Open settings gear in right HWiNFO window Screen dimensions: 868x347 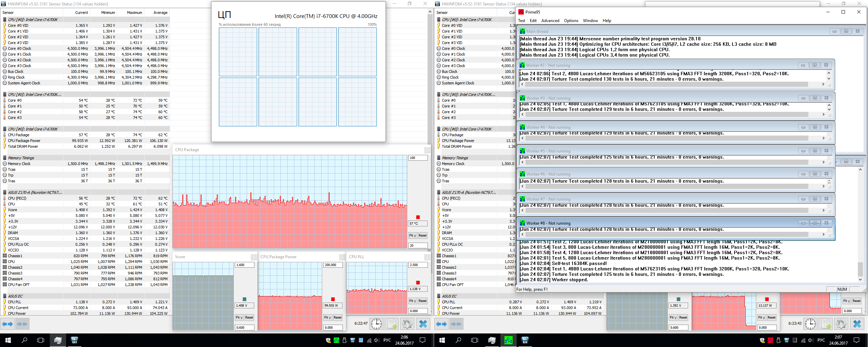click(841, 324)
